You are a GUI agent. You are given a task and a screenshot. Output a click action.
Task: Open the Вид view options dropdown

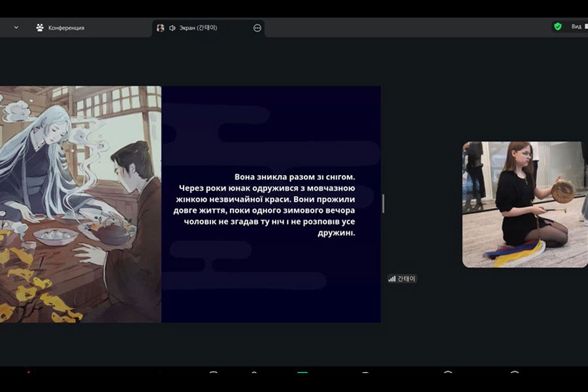pyautogui.click(x=576, y=27)
